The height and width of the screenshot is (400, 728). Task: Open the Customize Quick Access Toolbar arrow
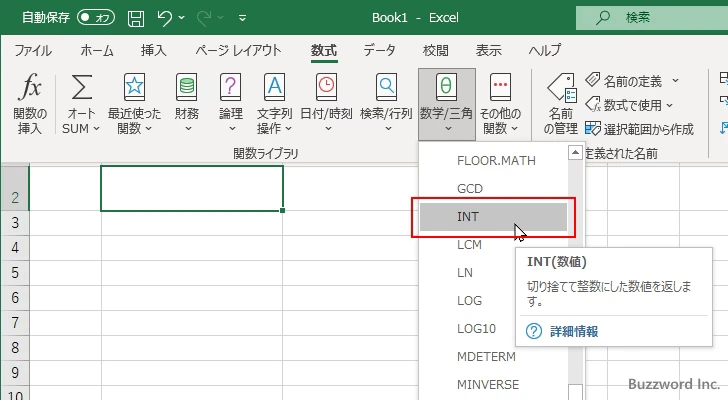(242, 19)
